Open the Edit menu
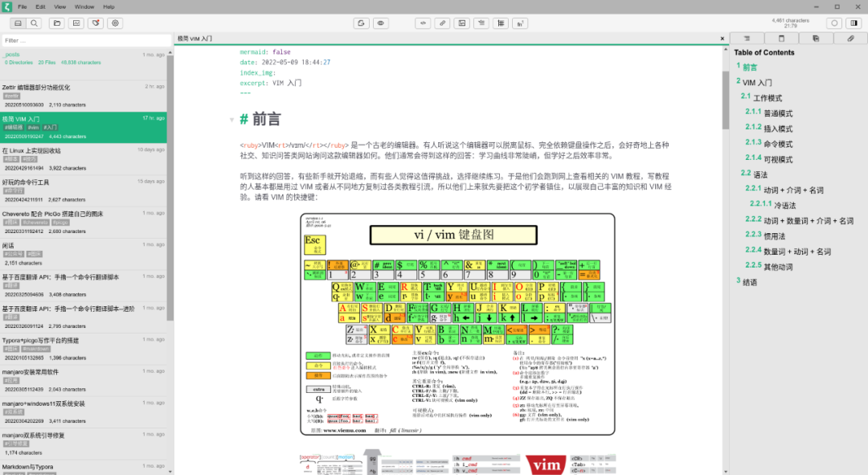This screenshot has width=868, height=475. (x=40, y=6)
